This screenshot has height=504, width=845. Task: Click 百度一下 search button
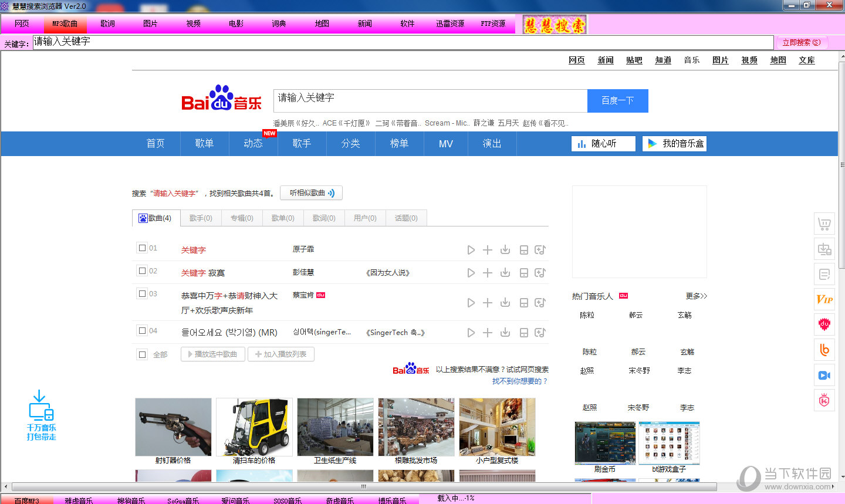(618, 101)
